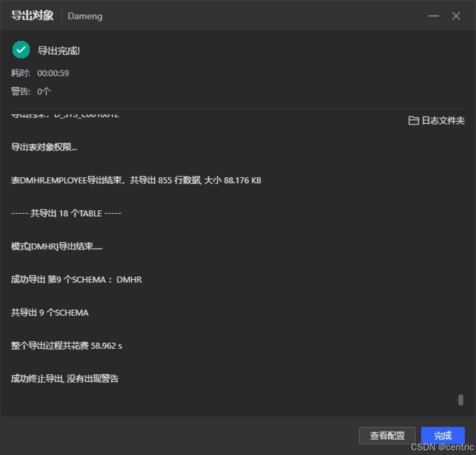Select the 共导出 18 个TABLE log line
The image size is (476, 455).
pos(66,213)
